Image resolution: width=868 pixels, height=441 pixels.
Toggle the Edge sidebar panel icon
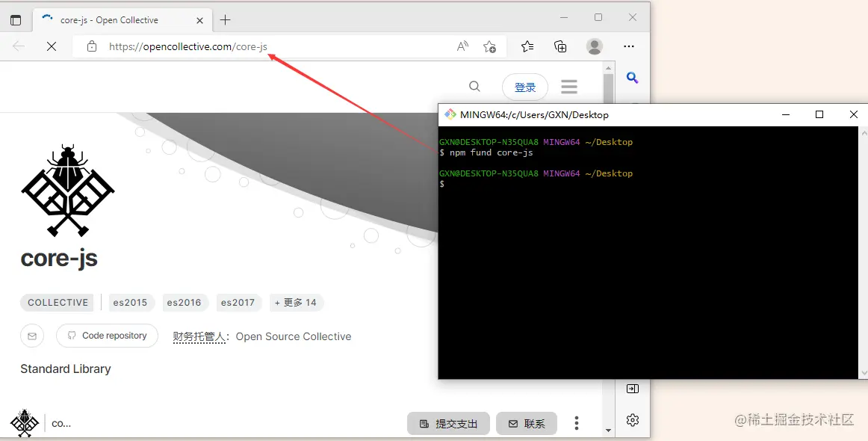(632, 389)
